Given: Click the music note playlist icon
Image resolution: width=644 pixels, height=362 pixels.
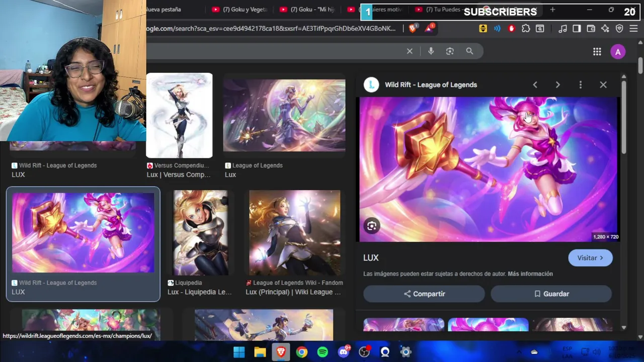Looking at the screenshot, I should coord(563,29).
